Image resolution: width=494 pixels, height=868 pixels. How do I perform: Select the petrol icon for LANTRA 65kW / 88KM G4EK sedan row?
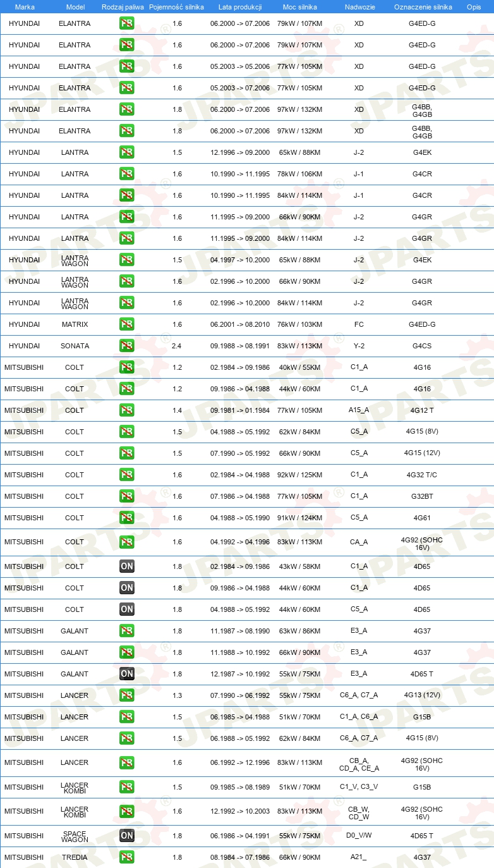tap(127, 152)
